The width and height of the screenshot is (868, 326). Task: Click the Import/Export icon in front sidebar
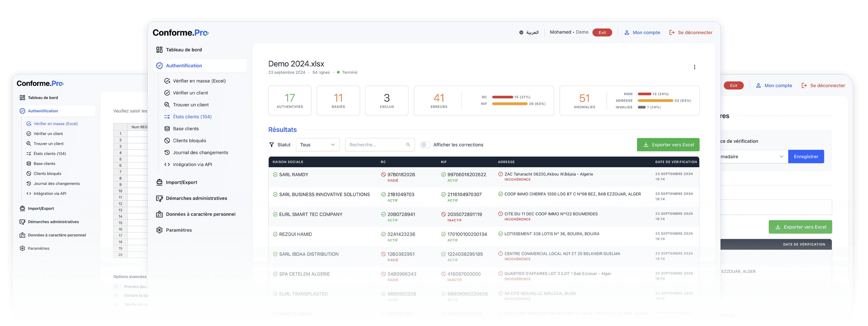click(159, 183)
